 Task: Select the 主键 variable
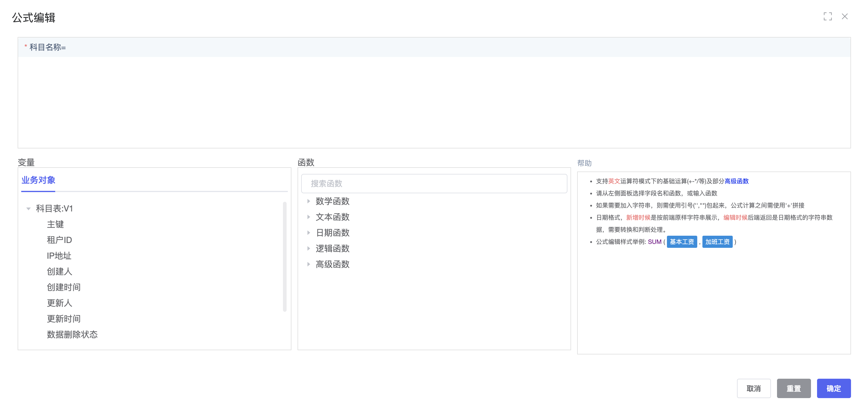(55, 224)
